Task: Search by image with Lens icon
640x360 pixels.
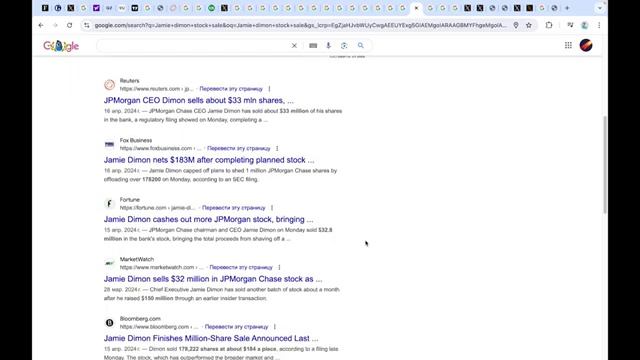Action: [344, 46]
